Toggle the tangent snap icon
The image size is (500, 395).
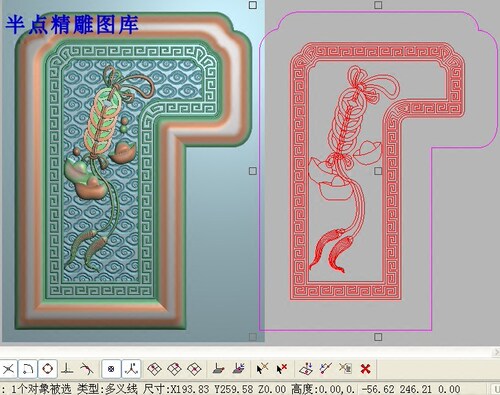click(87, 369)
